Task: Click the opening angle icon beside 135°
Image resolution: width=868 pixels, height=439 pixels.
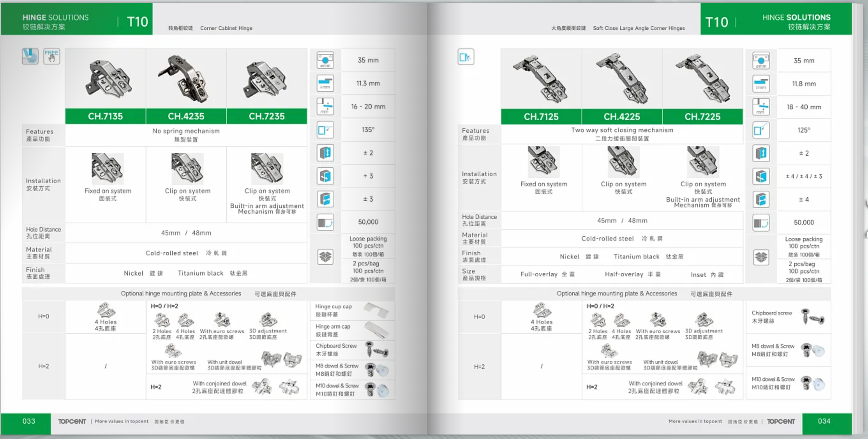Action: click(325, 130)
